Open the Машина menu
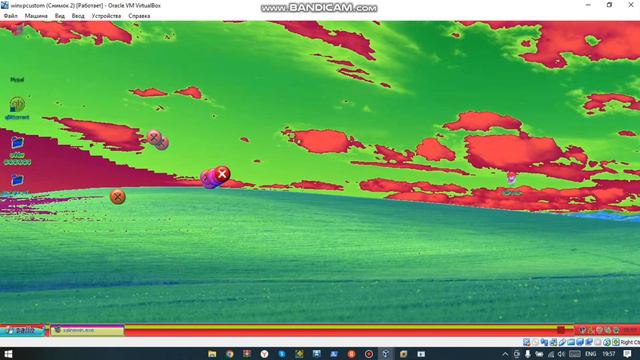This screenshot has height=360, width=640. click(x=36, y=16)
